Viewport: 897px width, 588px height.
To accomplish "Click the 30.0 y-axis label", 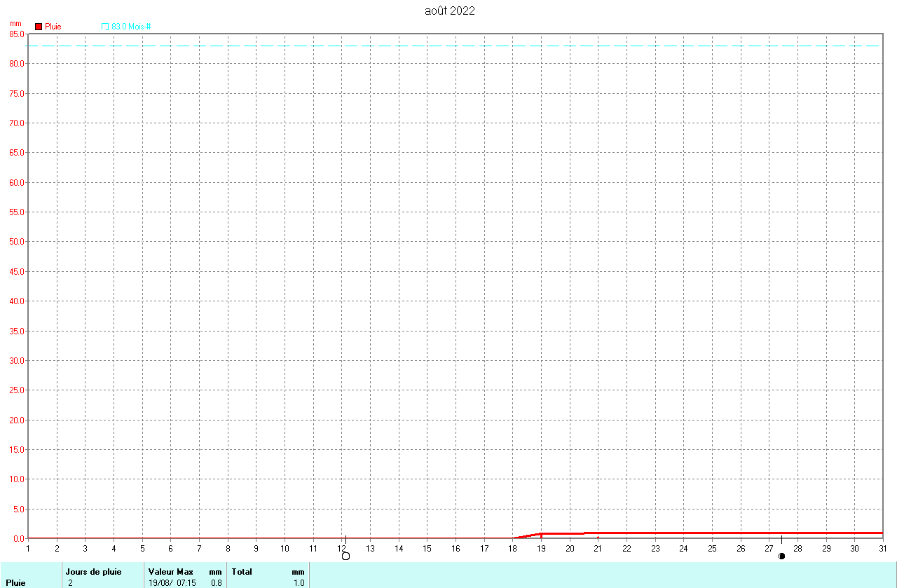I will pyautogui.click(x=17, y=360).
